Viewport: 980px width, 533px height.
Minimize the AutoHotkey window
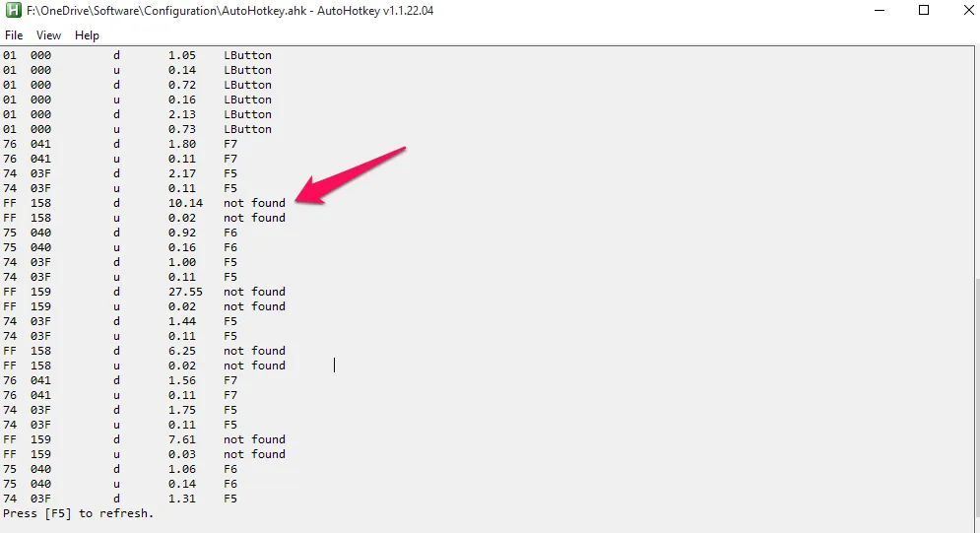coord(880,10)
